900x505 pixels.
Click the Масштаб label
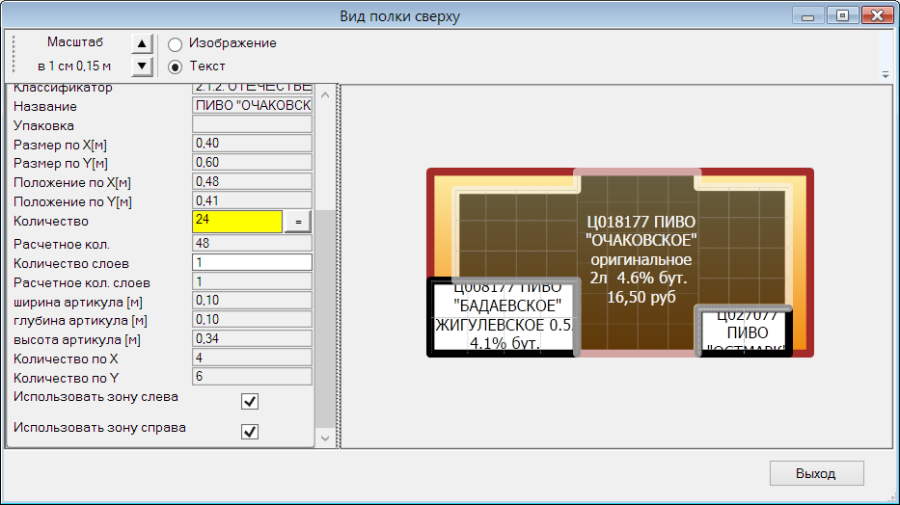pos(75,42)
